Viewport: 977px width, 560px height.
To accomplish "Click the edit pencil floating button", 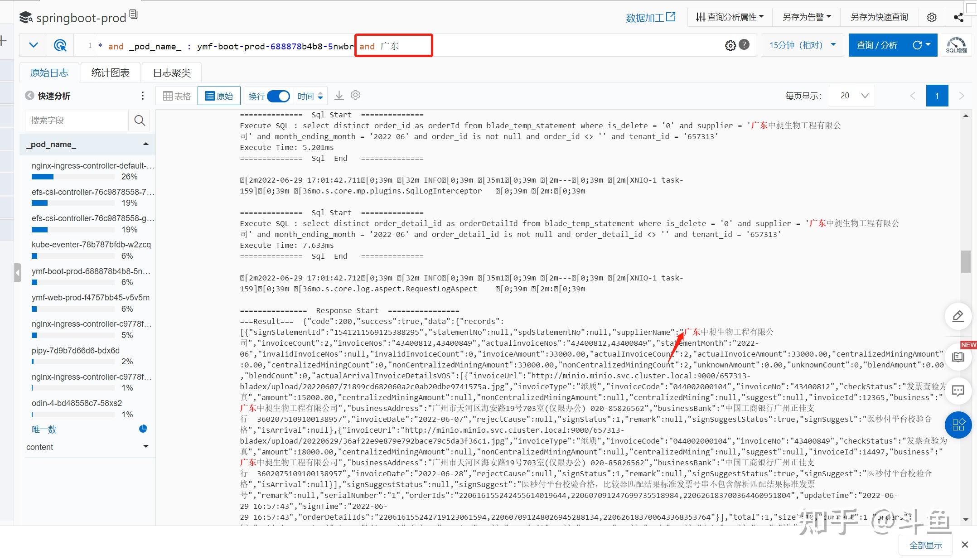I will click(958, 316).
